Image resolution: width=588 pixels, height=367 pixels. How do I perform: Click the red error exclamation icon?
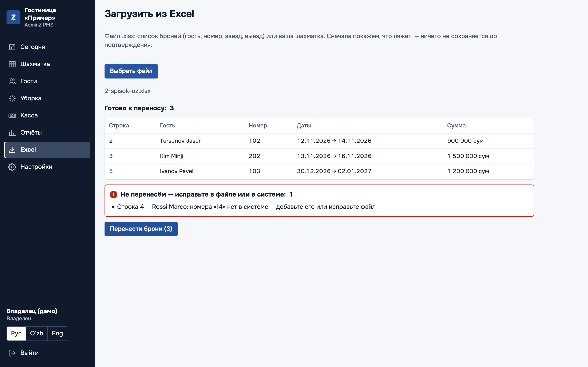coord(114,195)
